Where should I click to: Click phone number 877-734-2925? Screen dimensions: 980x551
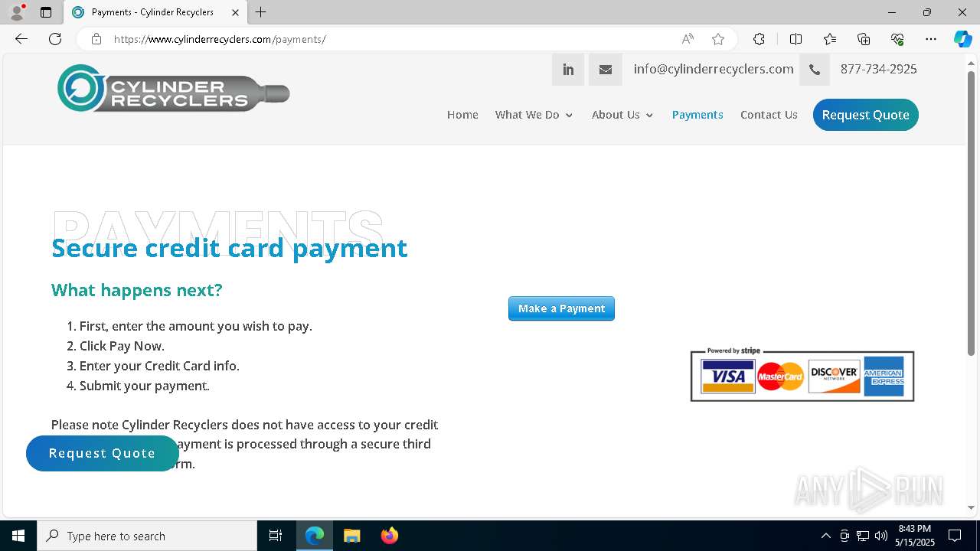(x=878, y=69)
